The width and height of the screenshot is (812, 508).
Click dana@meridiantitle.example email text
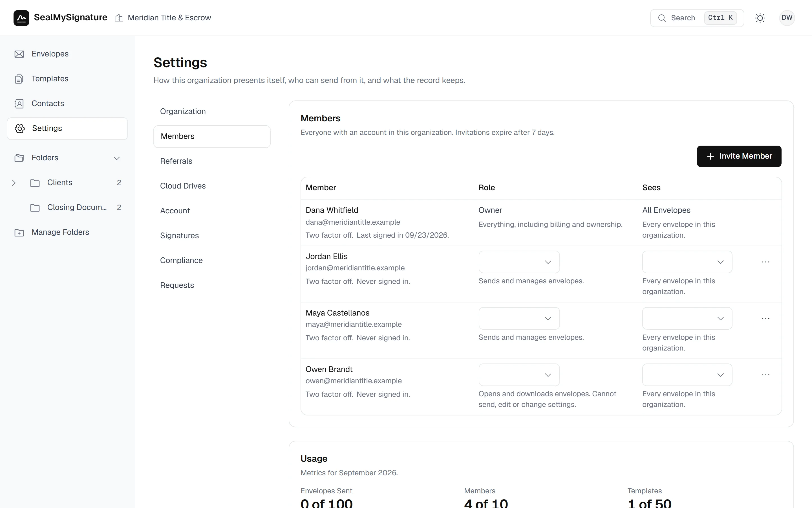tap(353, 222)
